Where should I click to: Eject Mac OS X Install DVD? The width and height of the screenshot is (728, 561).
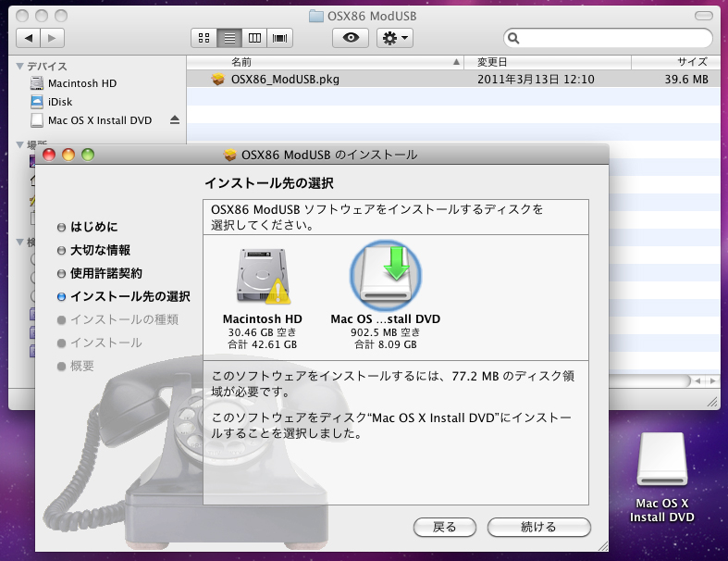(x=175, y=120)
